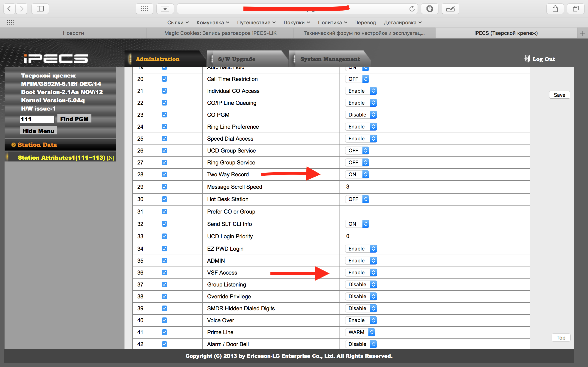The height and width of the screenshot is (367, 588).
Task: Toggle the Safari sidebar icon
Action: pyautogui.click(x=40, y=9)
